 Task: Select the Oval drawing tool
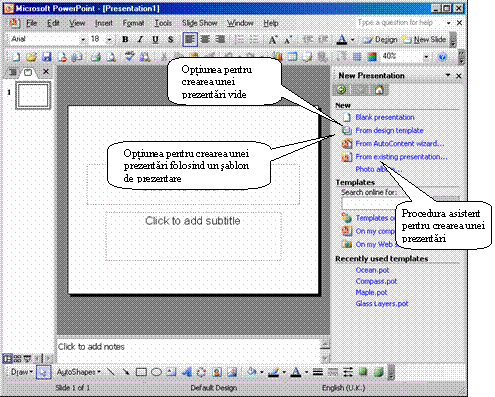pos(156,372)
